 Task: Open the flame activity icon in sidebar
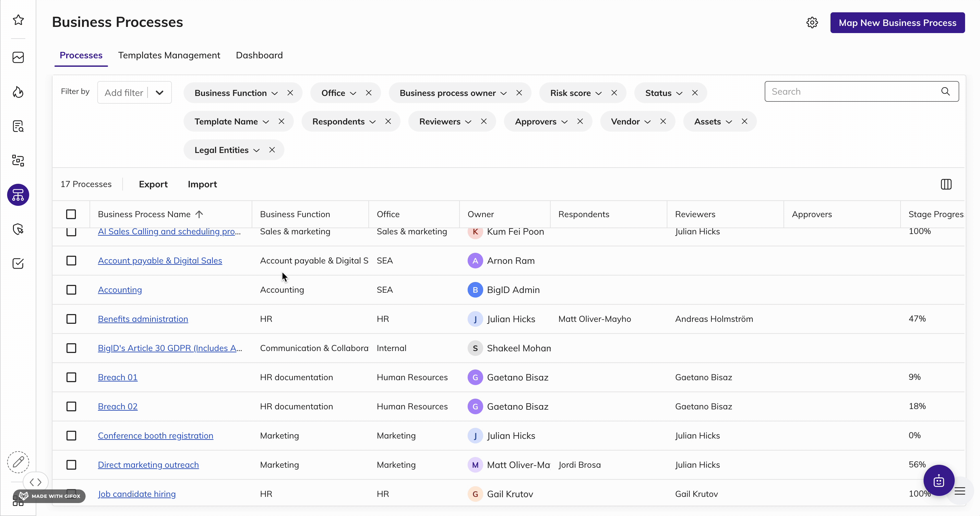[x=18, y=92]
